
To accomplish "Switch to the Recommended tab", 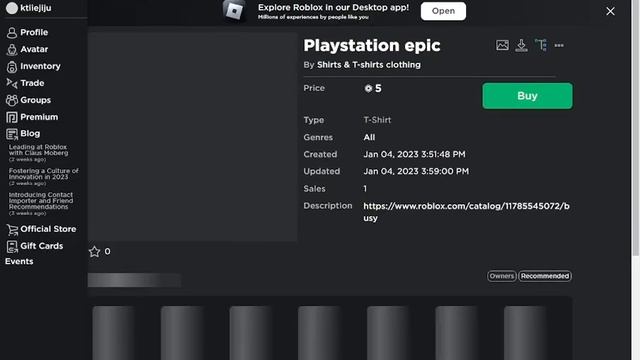I will [545, 276].
